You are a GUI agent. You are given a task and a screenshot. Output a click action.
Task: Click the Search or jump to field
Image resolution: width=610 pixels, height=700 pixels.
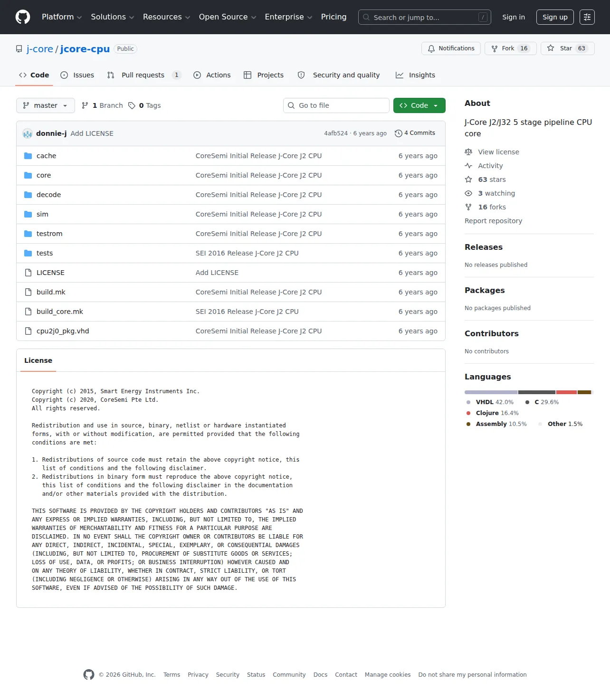click(425, 17)
